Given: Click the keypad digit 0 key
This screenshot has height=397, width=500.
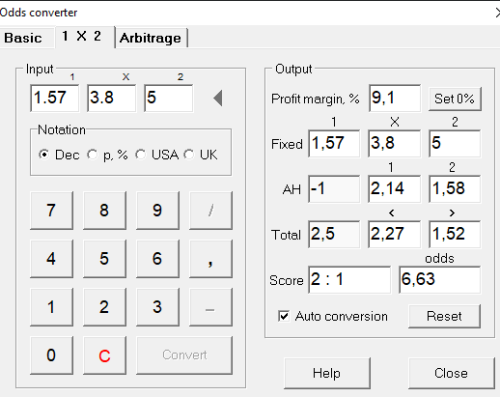Looking at the screenshot, I should tap(51, 355).
